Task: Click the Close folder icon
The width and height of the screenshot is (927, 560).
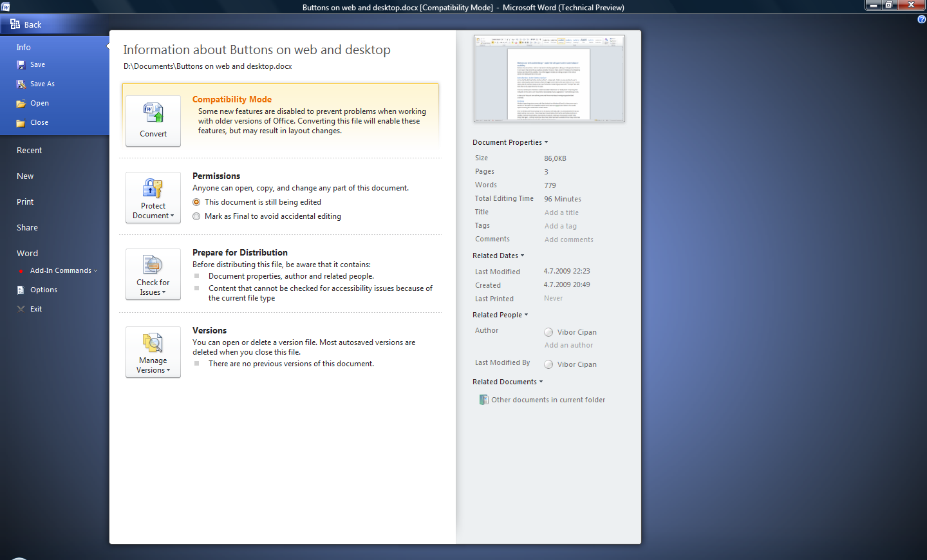Action: [21, 123]
